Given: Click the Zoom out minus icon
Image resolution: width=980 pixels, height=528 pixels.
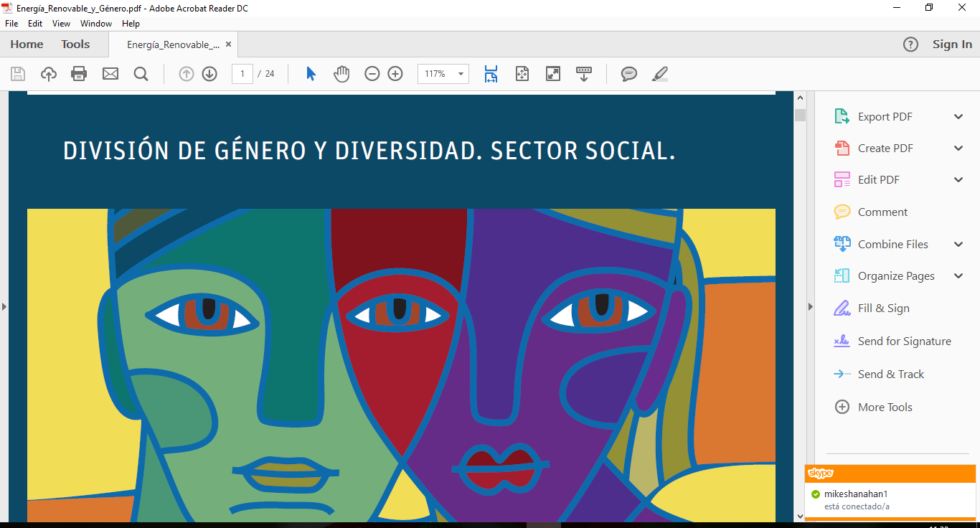Looking at the screenshot, I should [x=372, y=73].
